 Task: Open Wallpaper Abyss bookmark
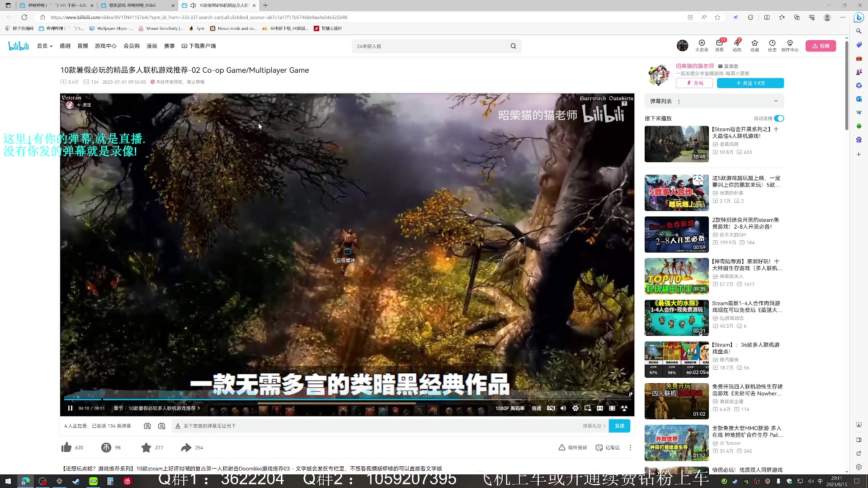[x=111, y=28]
